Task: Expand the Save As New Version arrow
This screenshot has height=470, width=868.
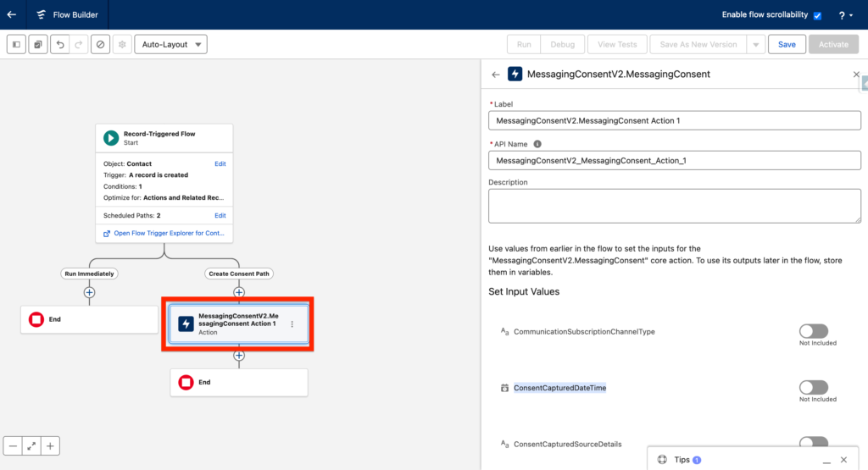Action: [x=755, y=44]
